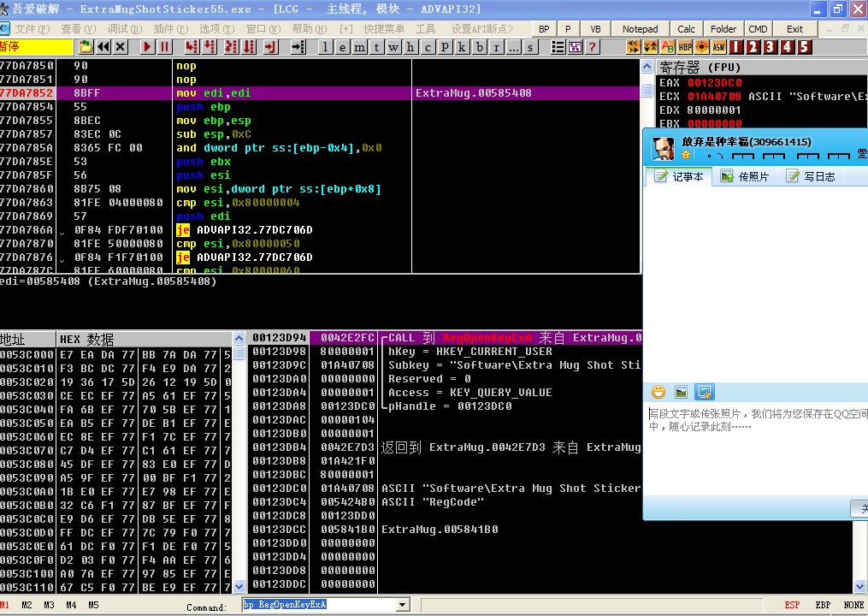Click the Execute till return icon

click(x=271, y=47)
